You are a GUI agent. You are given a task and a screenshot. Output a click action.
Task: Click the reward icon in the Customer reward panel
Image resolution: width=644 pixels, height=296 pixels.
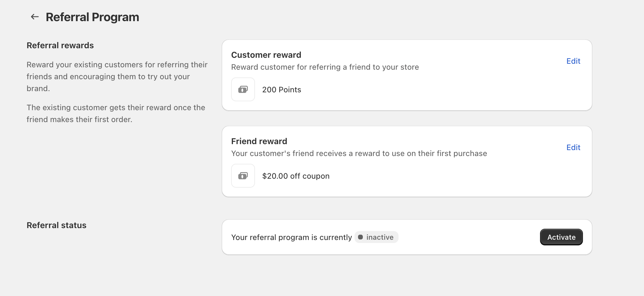click(x=243, y=89)
